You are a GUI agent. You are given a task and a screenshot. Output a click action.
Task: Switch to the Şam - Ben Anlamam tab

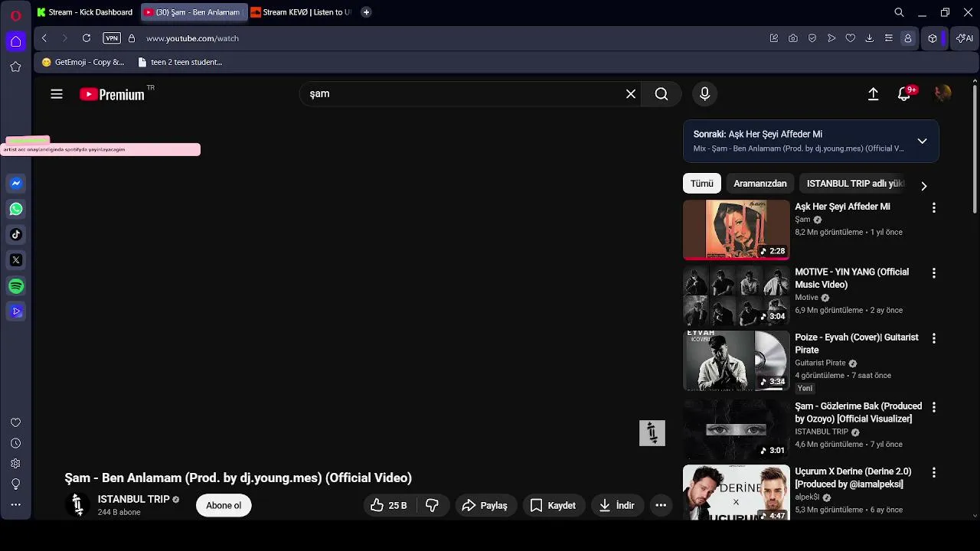193,12
